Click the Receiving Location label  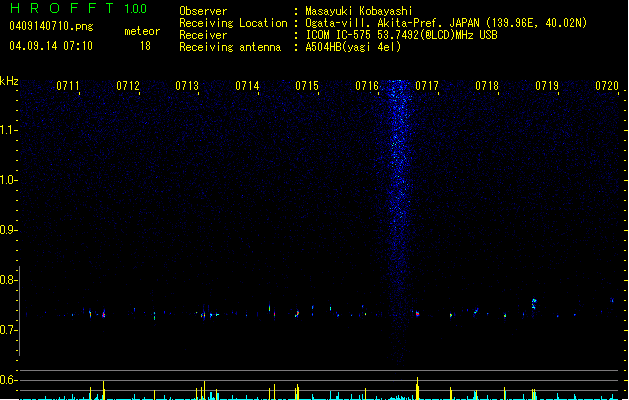233,23
